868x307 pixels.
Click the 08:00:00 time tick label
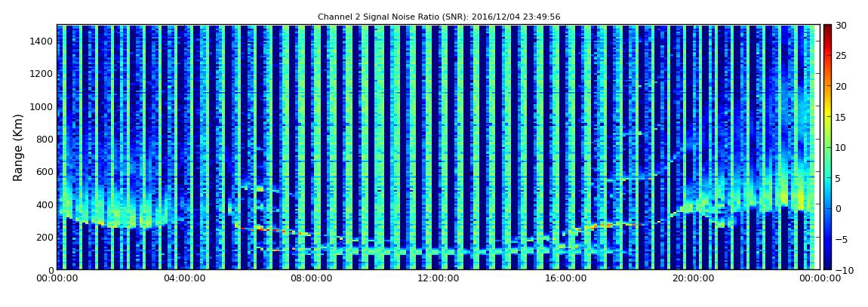pos(312,278)
